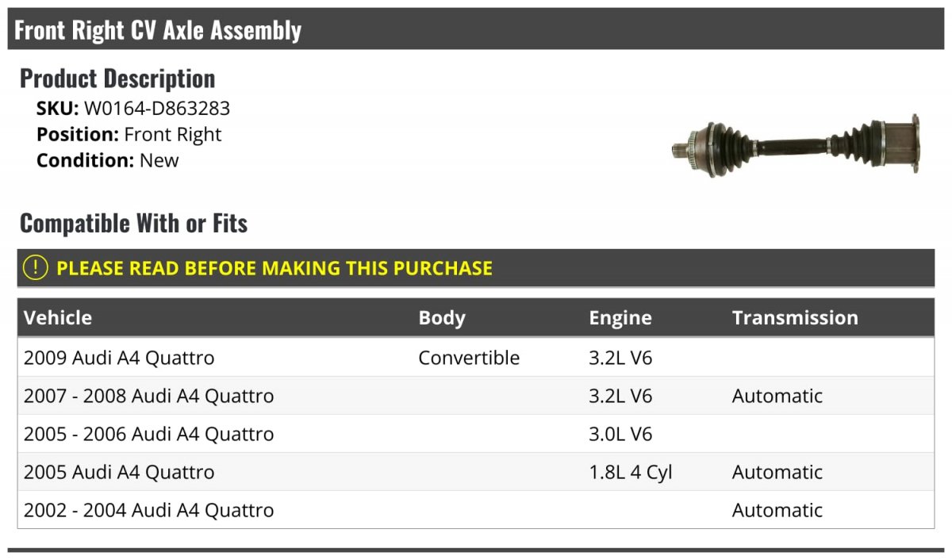Click the Compatible With or Fits heading

pyautogui.click(x=133, y=224)
